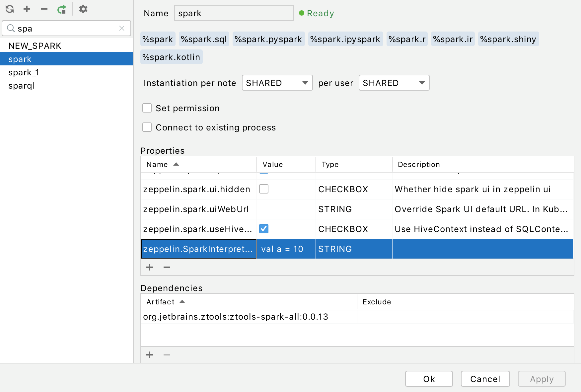Remove the selected property row
Viewport: 581px width, 392px height.
(167, 267)
